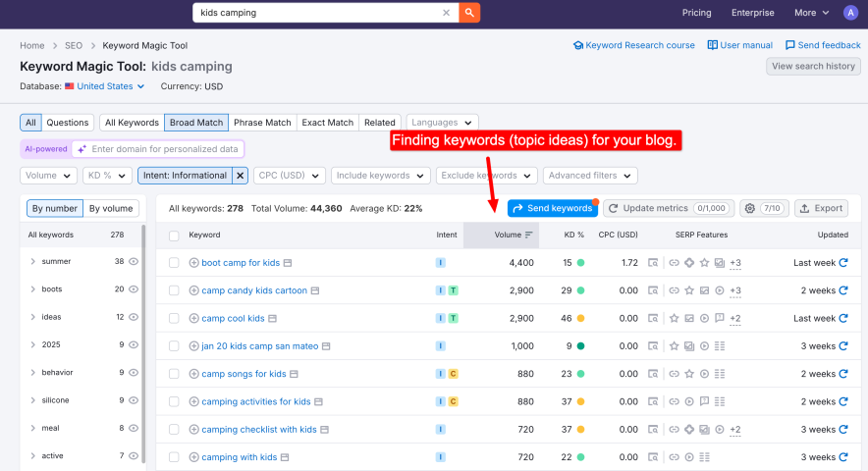The height and width of the screenshot is (471, 868).
Task: Click Update metrics button
Action: [668, 208]
